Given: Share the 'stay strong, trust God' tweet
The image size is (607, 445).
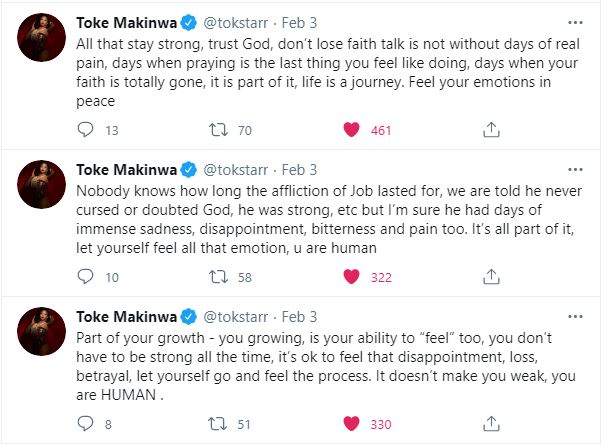Looking at the screenshot, I should (491, 129).
